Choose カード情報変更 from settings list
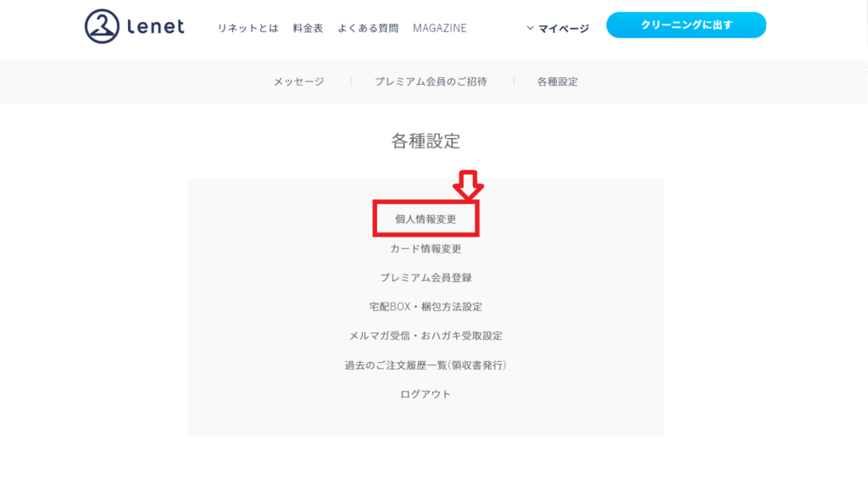Screen dimensions: 868x490 [x=426, y=248]
